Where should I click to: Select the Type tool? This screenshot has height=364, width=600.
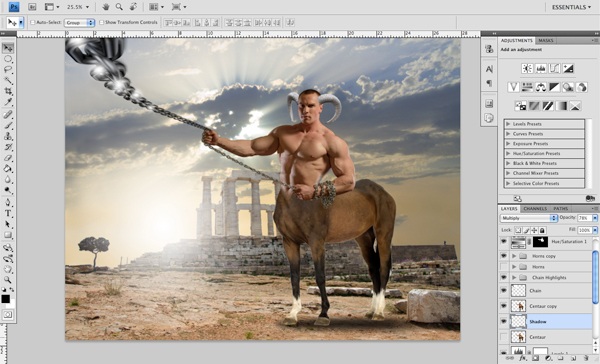8,214
